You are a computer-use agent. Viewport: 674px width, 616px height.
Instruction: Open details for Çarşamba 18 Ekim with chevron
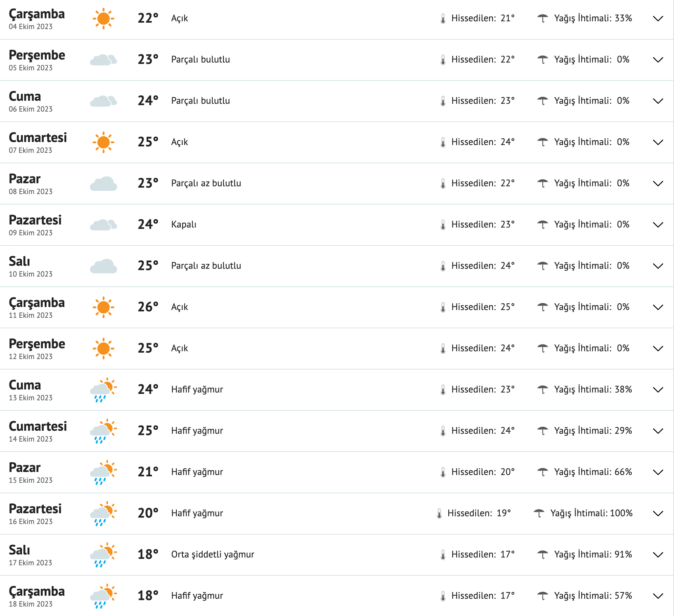coord(657,595)
